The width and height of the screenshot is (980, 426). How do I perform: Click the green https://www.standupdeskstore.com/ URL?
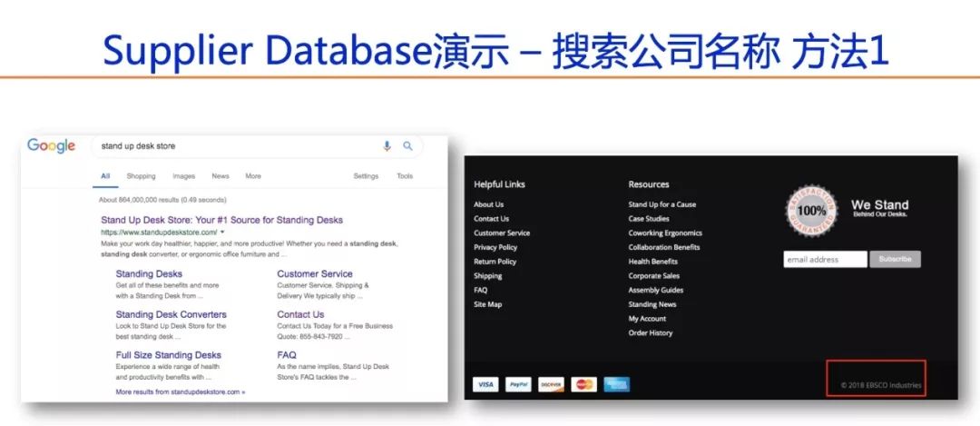159,233
